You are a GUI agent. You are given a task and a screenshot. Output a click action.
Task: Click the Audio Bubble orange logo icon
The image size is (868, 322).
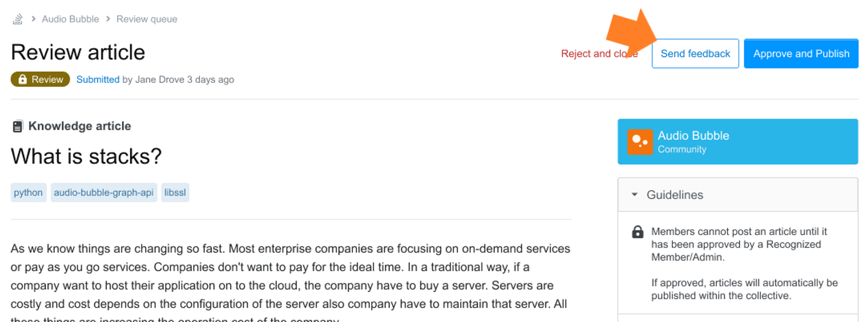(640, 142)
